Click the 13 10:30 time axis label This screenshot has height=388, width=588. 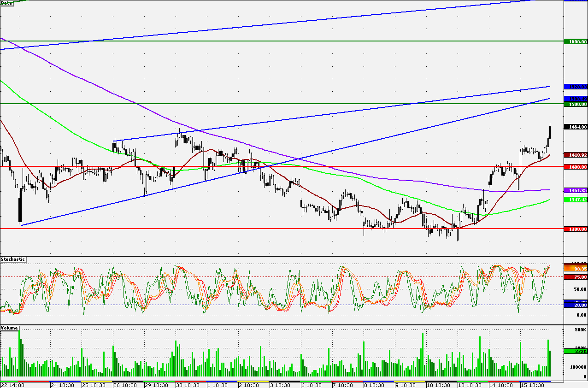pos(469,385)
